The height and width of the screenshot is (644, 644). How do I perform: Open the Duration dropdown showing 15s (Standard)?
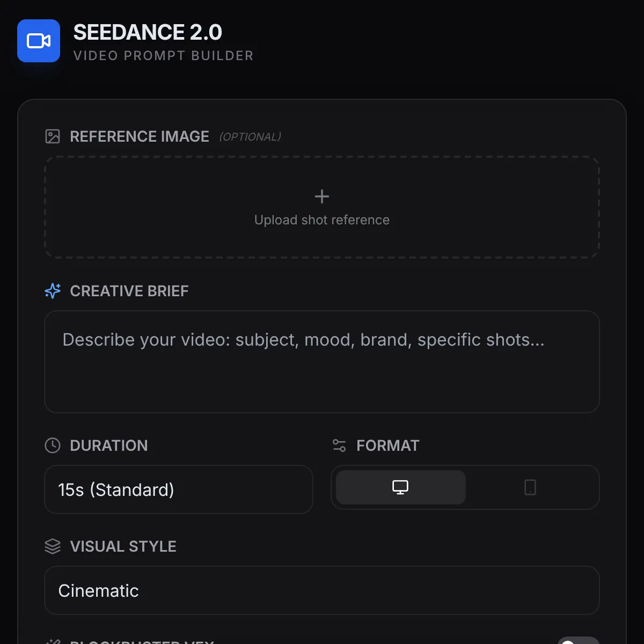click(178, 489)
